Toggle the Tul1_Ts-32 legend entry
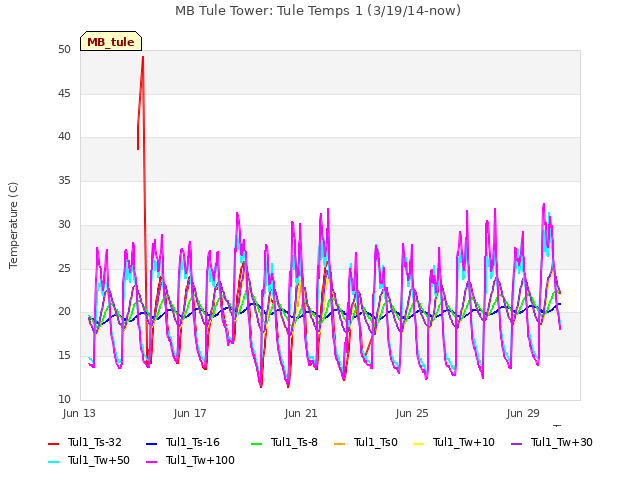Screen dimensions: 640x480 [x=85, y=442]
